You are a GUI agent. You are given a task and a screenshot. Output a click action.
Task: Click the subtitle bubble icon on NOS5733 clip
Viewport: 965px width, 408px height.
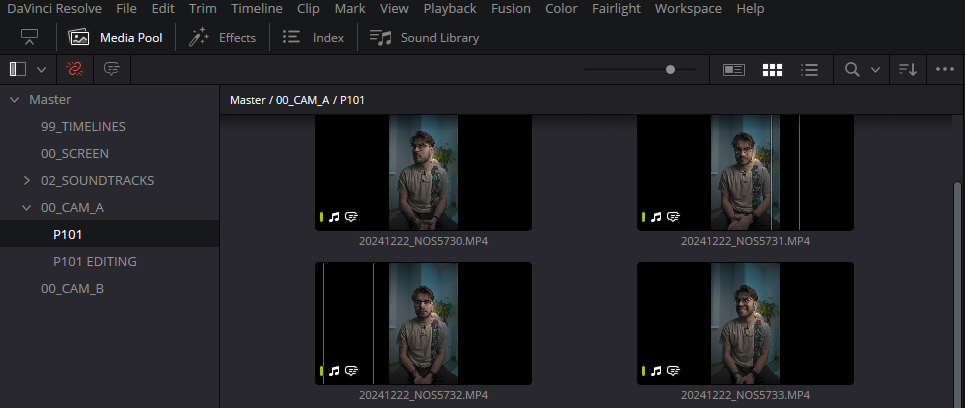click(673, 370)
